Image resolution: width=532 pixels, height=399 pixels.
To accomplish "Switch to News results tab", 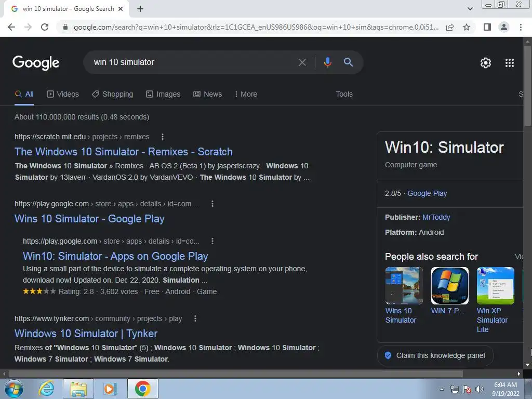I will pos(208,95).
